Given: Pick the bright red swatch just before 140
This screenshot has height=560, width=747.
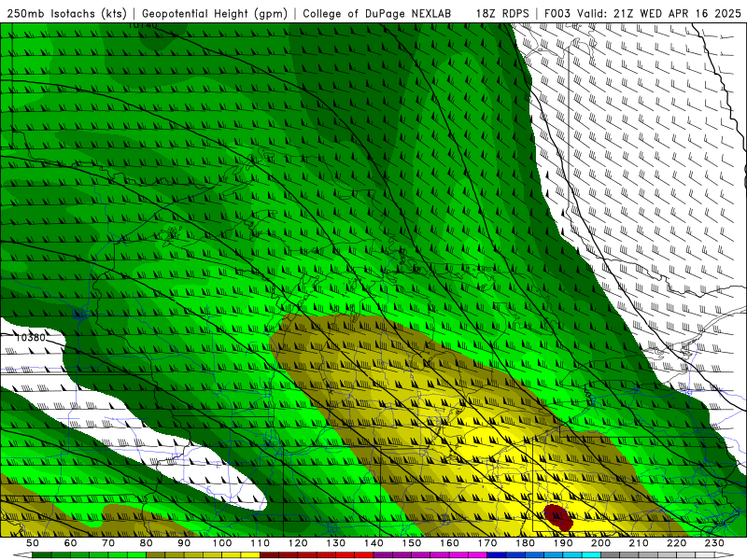Looking at the screenshot, I should 364,555.
